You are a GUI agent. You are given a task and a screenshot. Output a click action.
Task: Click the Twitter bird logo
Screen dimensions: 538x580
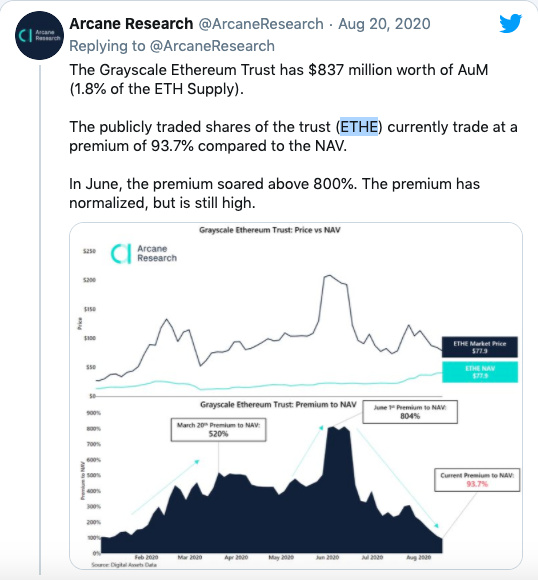pyautogui.click(x=511, y=24)
